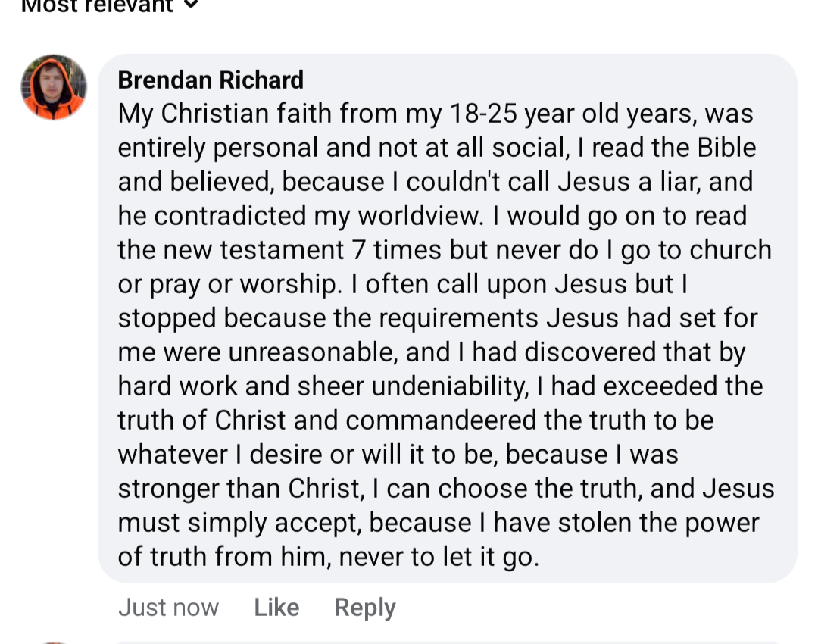Click '18-25' in the comment text
The height and width of the screenshot is (644, 818).
point(483,114)
